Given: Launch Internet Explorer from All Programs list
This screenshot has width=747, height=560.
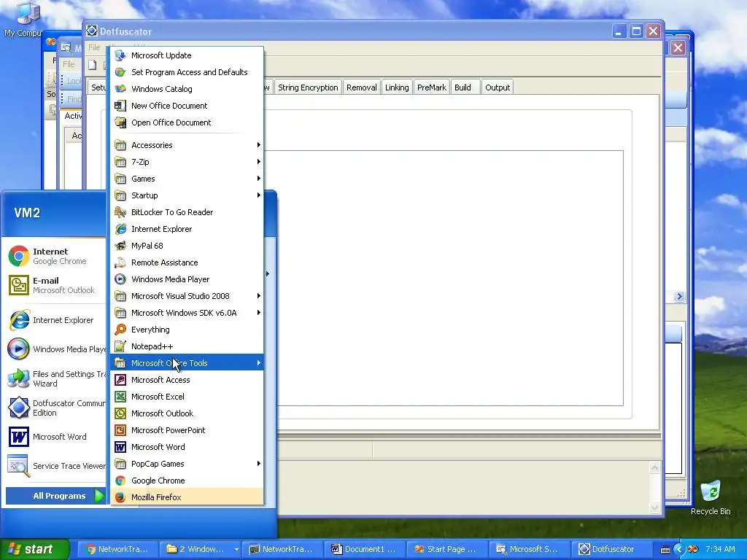Looking at the screenshot, I should [x=187, y=229].
